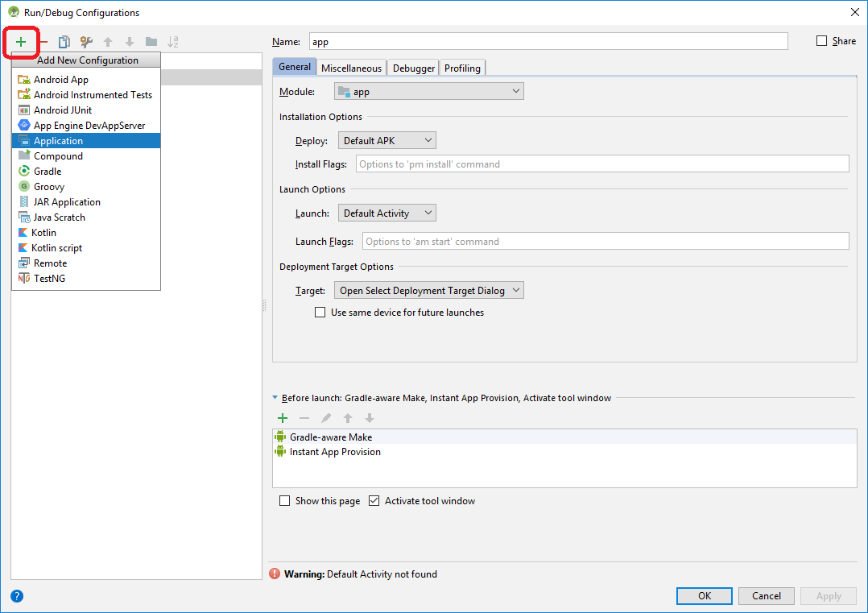868x613 pixels.
Task: Click the blue help question mark icon
Action: click(x=17, y=596)
